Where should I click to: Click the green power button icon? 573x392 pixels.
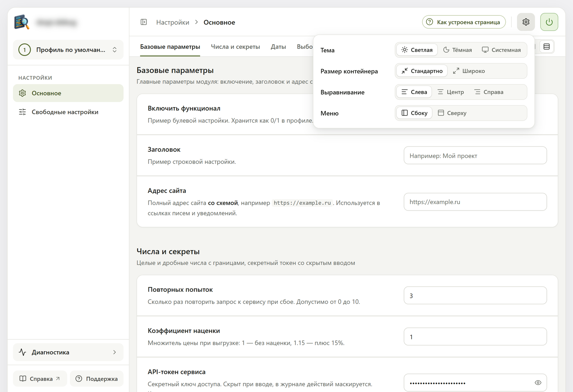(x=549, y=22)
